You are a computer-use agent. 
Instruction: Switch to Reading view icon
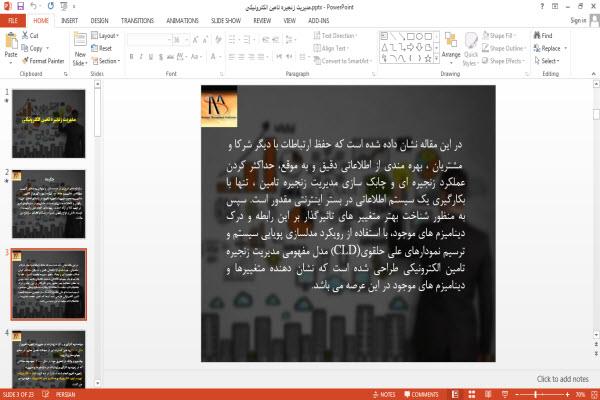click(x=488, y=394)
